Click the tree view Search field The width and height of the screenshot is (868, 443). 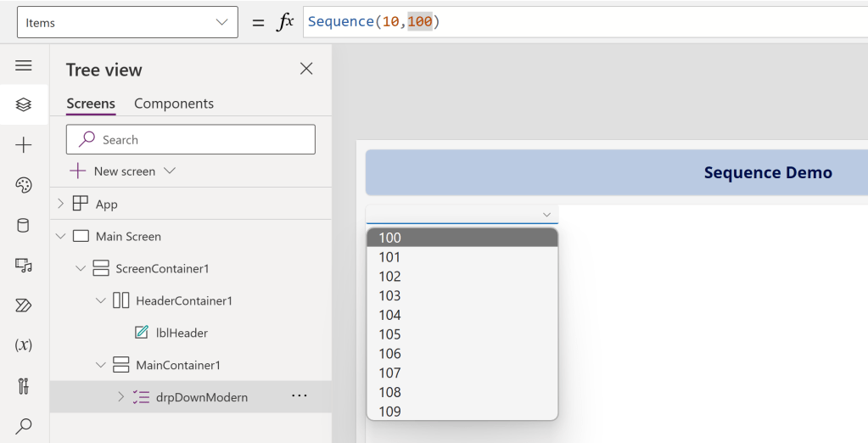tap(191, 140)
